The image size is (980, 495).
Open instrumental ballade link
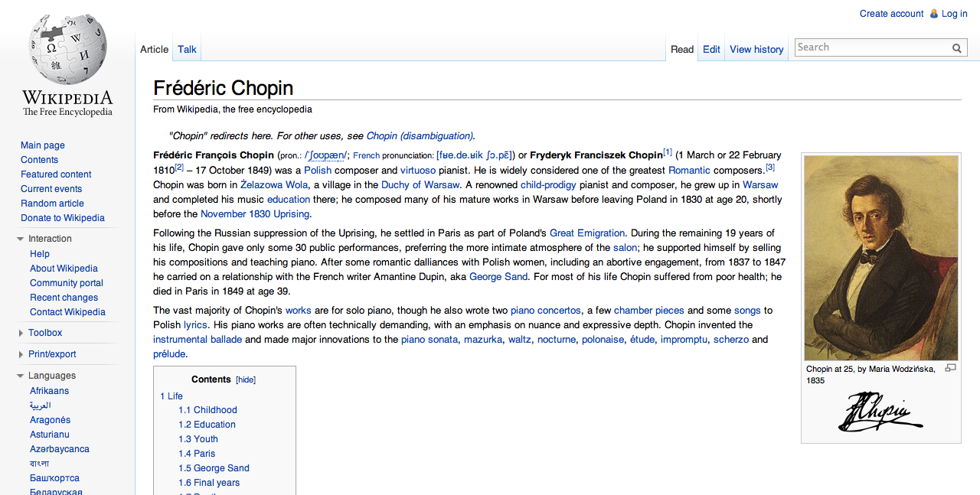[198, 340]
